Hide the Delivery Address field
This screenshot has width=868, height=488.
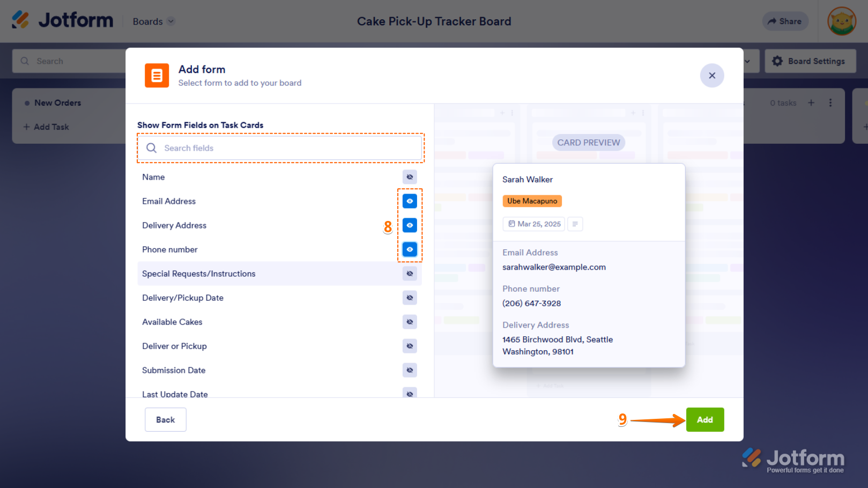click(410, 225)
